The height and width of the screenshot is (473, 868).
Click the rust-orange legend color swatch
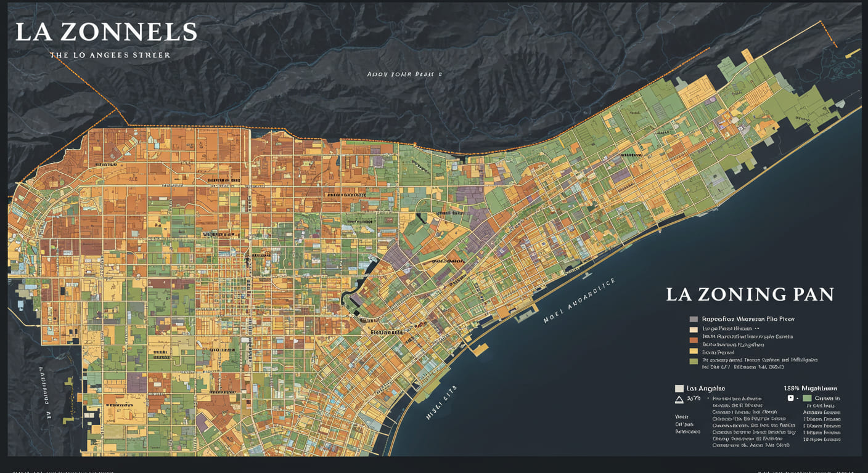click(x=694, y=340)
